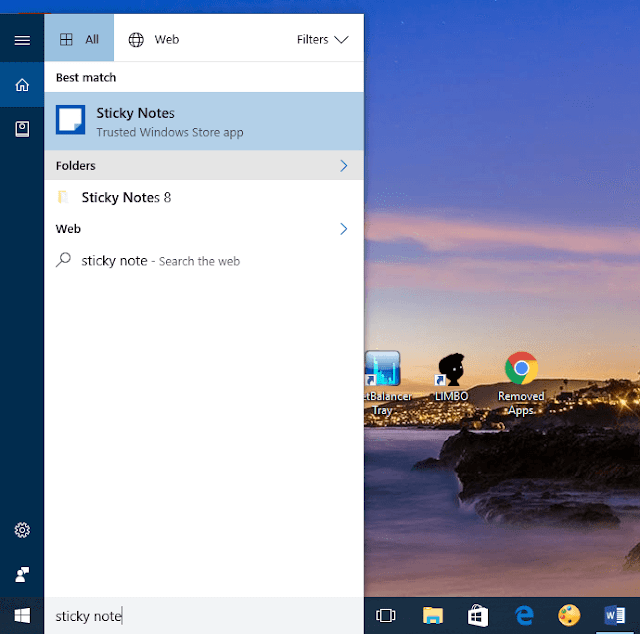Viewport: 640px width, 634px height.
Task: Expand the Folders section arrow
Action: [x=344, y=165]
